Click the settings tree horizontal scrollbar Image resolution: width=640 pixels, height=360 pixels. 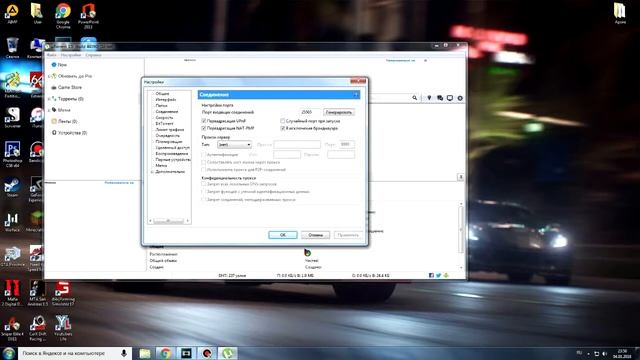tap(169, 221)
